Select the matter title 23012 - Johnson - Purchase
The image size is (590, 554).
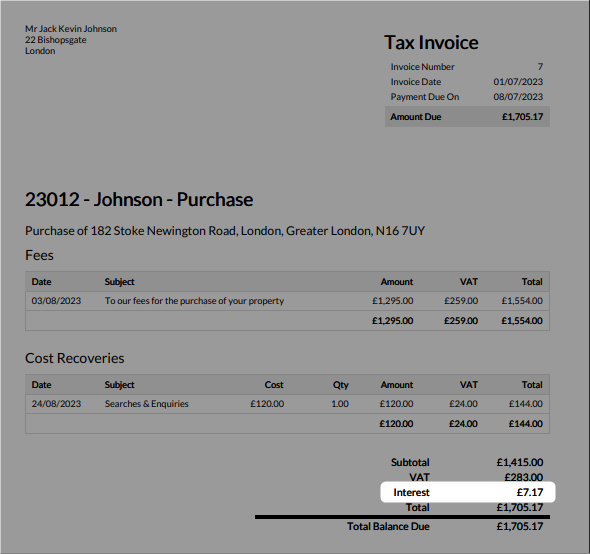coord(139,199)
